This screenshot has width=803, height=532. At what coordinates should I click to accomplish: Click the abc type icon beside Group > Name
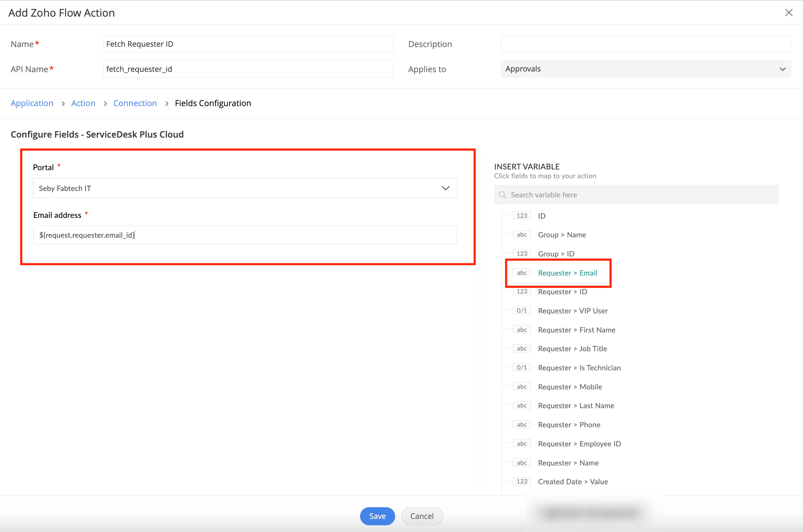click(521, 235)
